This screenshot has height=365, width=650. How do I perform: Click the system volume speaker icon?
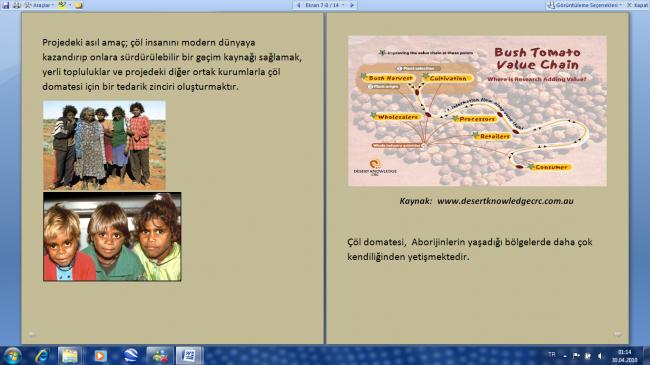click(x=600, y=356)
